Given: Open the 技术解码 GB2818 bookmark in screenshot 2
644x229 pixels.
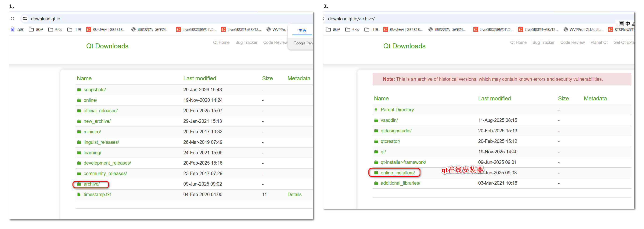Looking at the screenshot, I should 403,29.
